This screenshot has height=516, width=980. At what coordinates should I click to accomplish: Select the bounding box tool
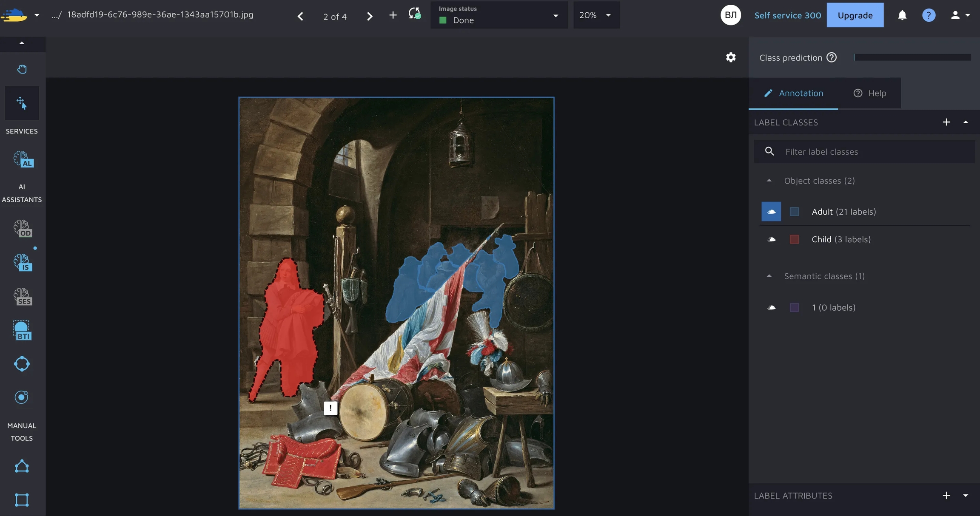click(22, 499)
